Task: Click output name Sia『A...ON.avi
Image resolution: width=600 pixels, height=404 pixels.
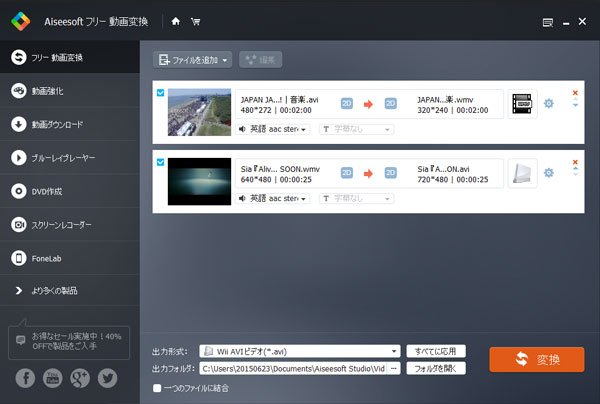Action: click(x=443, y=169)
